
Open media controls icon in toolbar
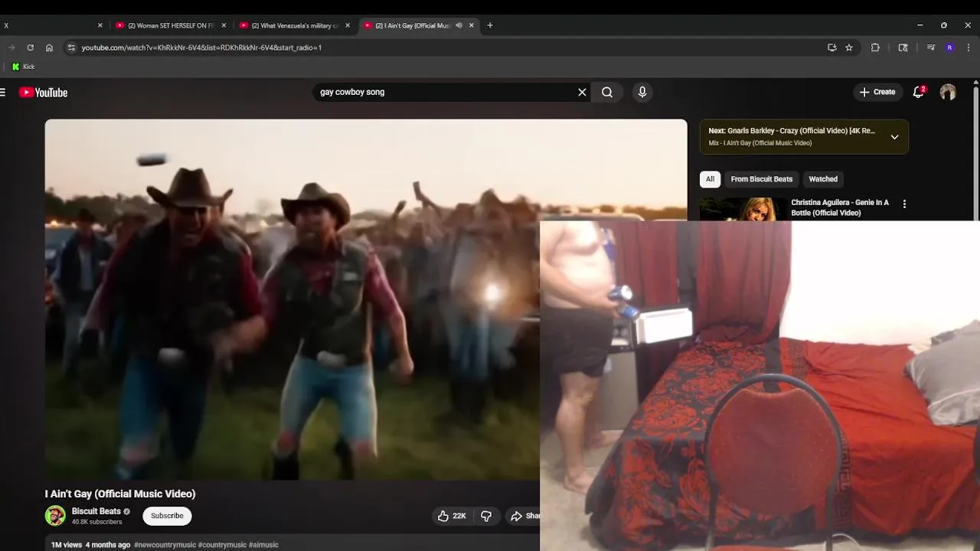click(x=931, y=47)
